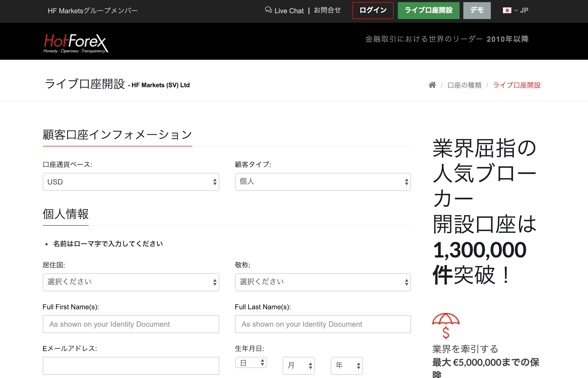Click the green ライブ口座開設 button
This screenshot has width=588, height=378.
[429, 11]
